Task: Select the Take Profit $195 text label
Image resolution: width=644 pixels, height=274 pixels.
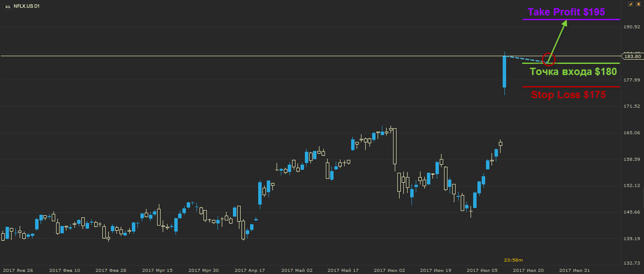Action: [566, 12]
